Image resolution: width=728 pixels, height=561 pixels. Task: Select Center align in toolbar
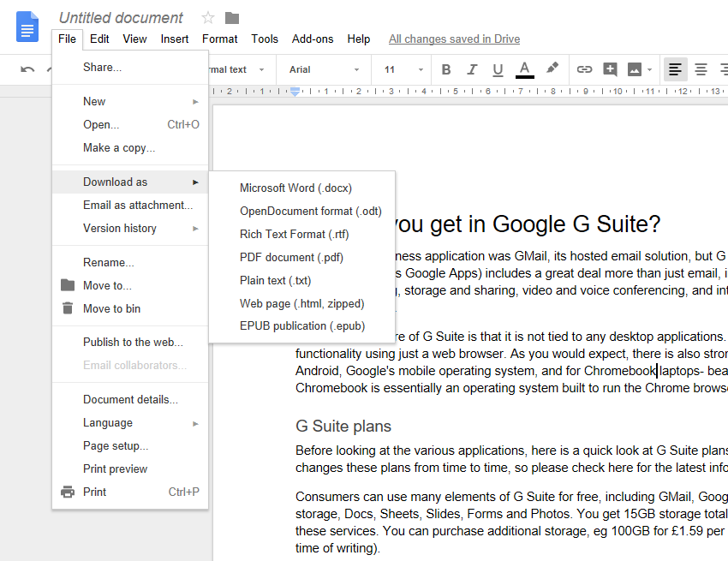click(701, 69)
